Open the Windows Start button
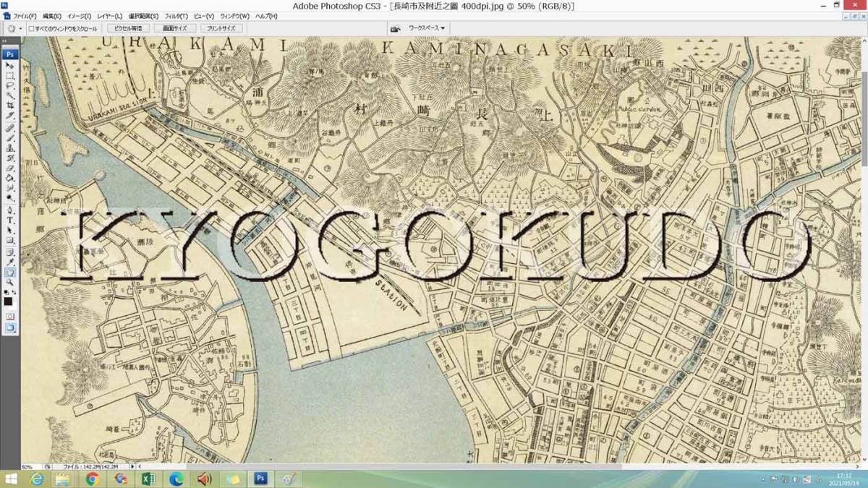Image resolution: width=868 pixels, height=488 pixels. [x=11, y=479]
